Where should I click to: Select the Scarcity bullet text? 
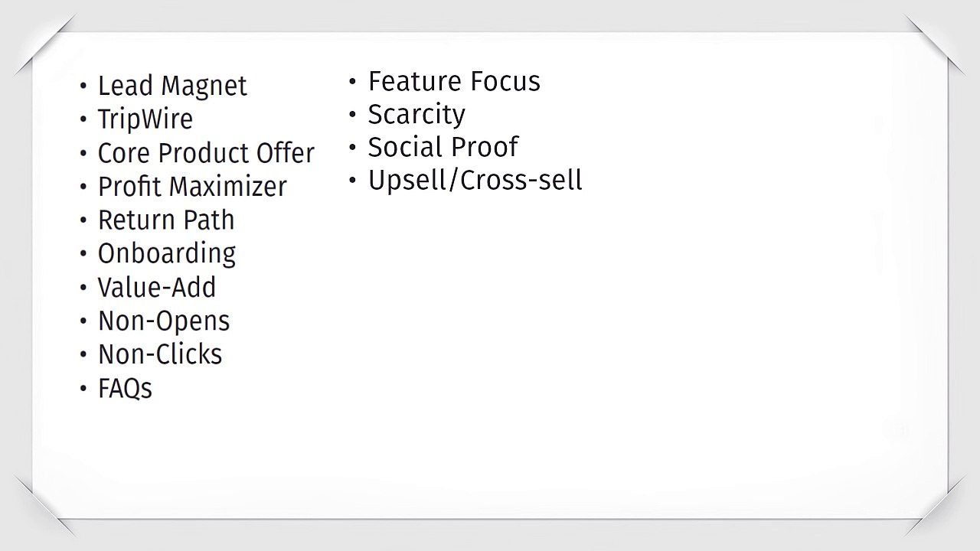[416, 115]
